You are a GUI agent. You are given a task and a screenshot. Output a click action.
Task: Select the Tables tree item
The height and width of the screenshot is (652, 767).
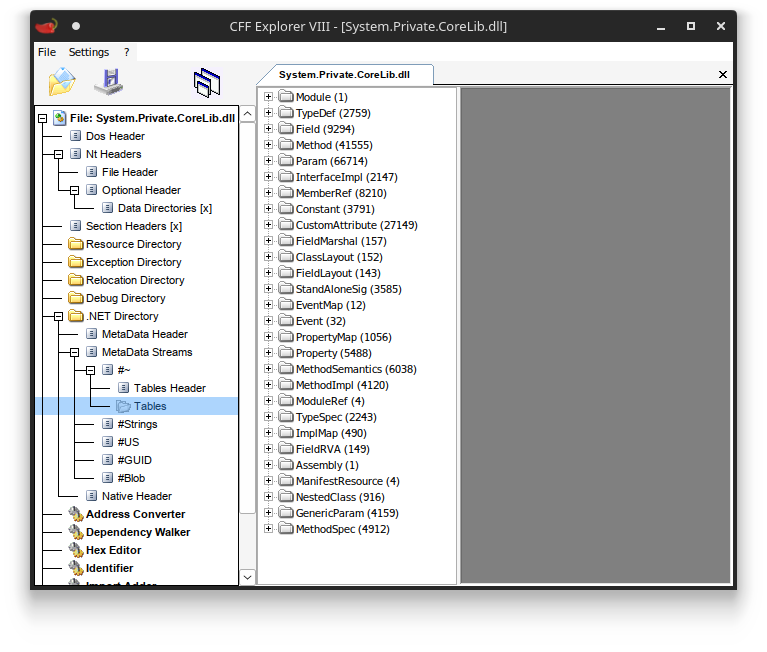150,406
